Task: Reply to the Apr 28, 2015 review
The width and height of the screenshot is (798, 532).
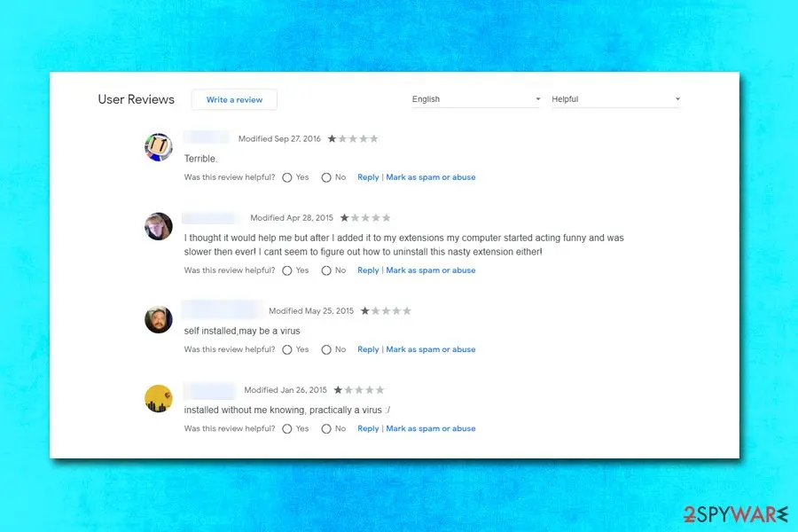Action: pos(368,270)
